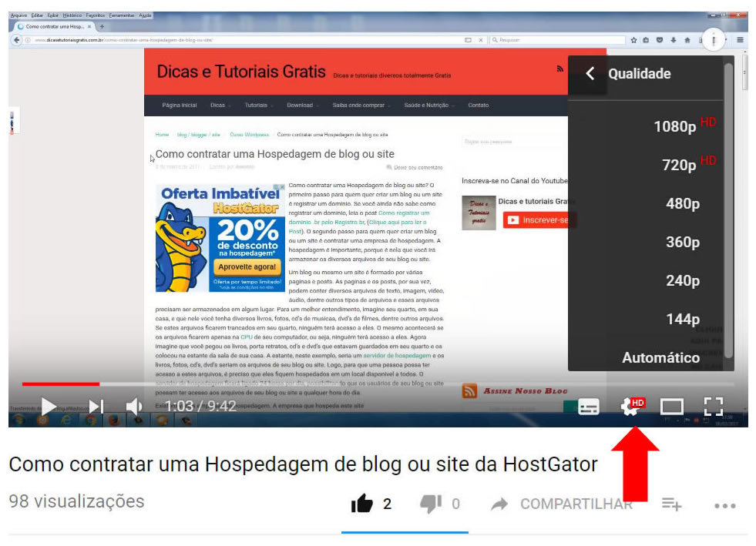Skip to the next video
The height and width of the screenshot is (546, 756).
point(96,407)
